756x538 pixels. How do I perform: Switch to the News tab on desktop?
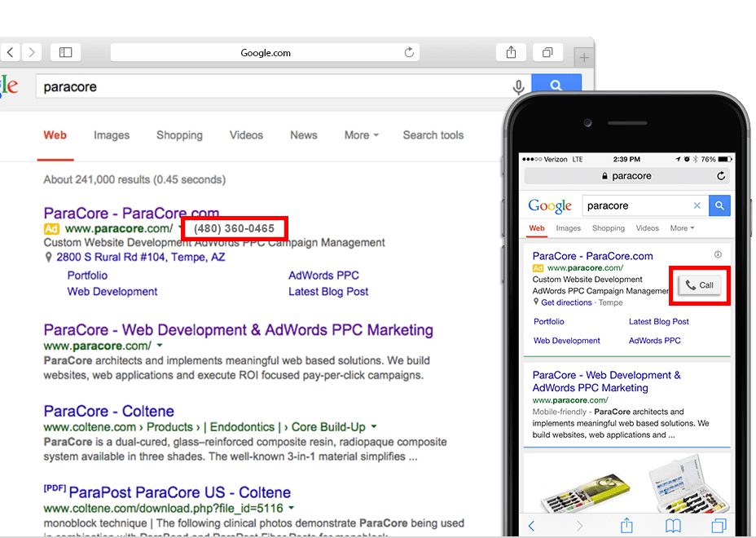click(304, 135)
